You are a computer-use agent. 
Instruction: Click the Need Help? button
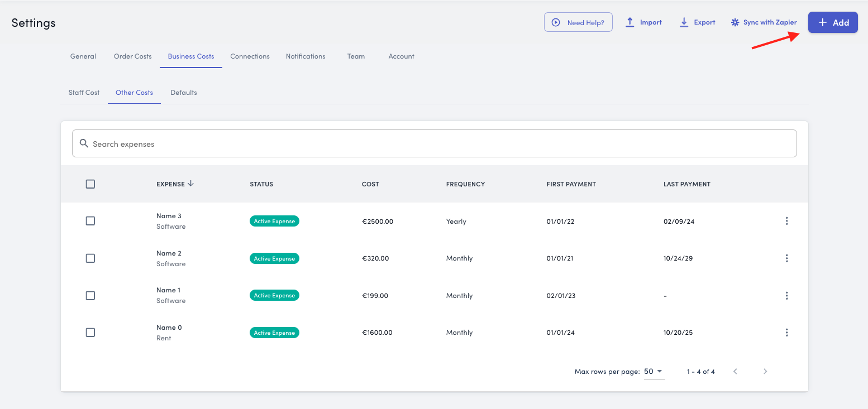578,22
